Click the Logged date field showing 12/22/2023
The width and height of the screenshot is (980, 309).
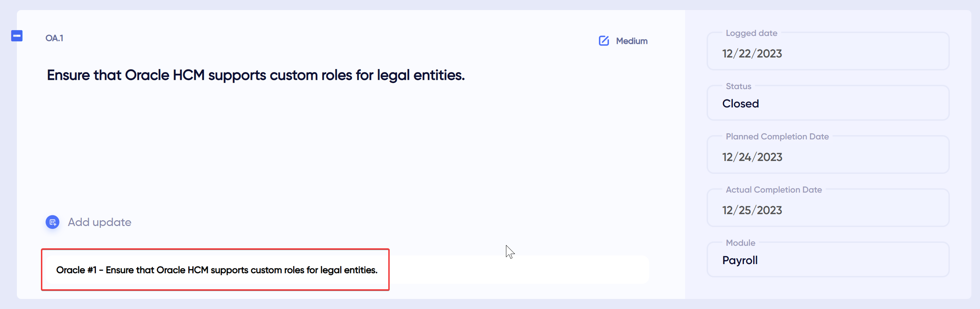point(828,53)
